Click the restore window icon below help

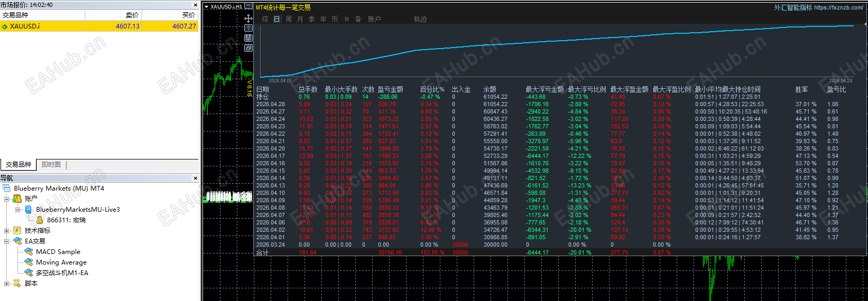click(x=248, y=48)
